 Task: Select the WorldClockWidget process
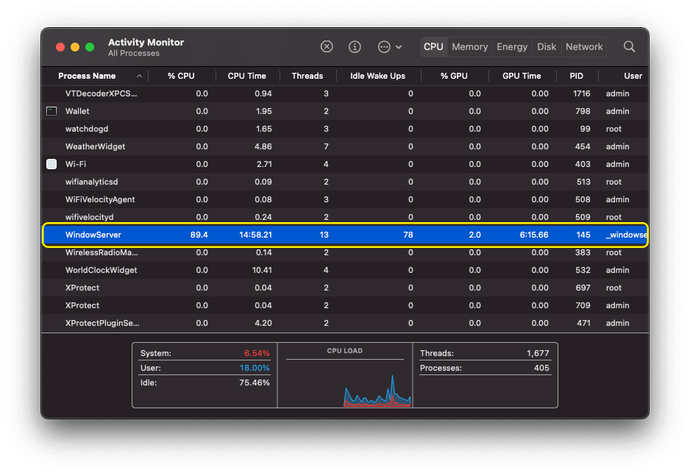(345, 270)
